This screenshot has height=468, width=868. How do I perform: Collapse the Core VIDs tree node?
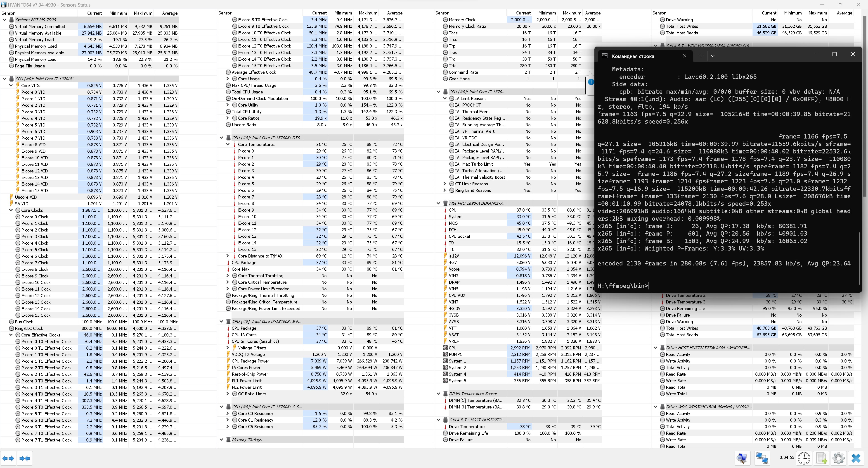tap(11, 86)
